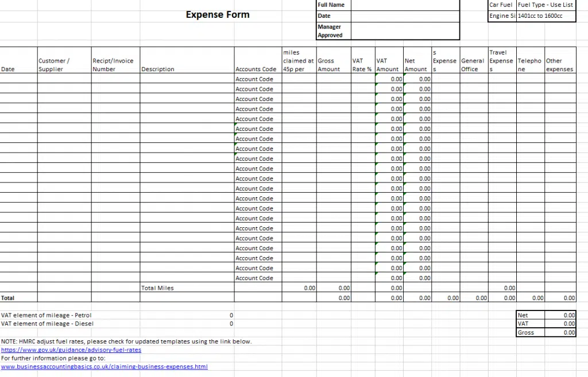
Task: Select the Total row label
Action: click(19, 298)
